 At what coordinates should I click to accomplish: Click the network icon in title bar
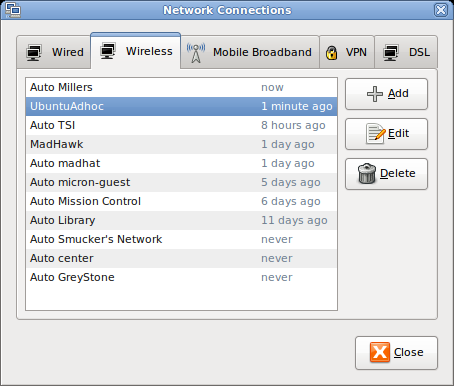(x=13, y=10)
